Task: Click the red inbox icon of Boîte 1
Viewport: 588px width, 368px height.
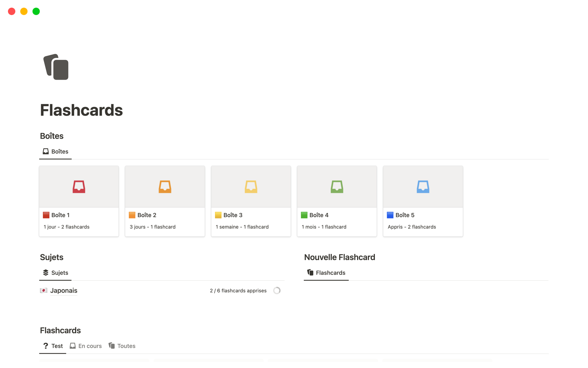Action: [x=79, y=186]
